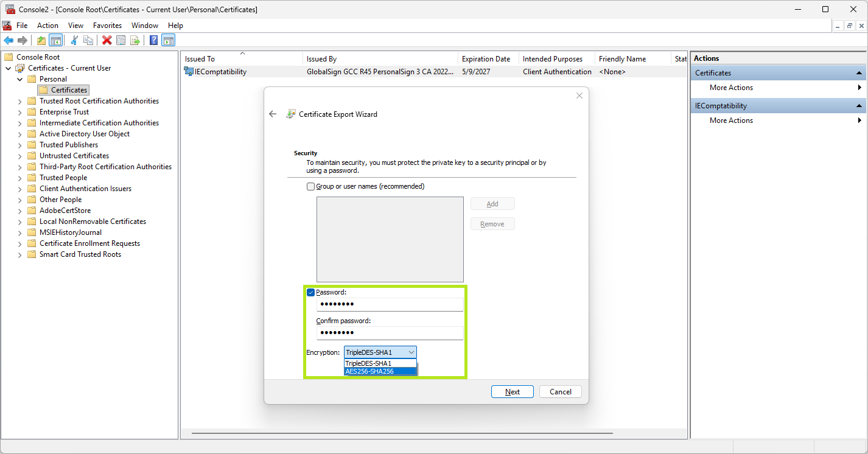Click the Copy icon in the toolbar
Screen dimensions: 868x454
click(x=88, y=40)
